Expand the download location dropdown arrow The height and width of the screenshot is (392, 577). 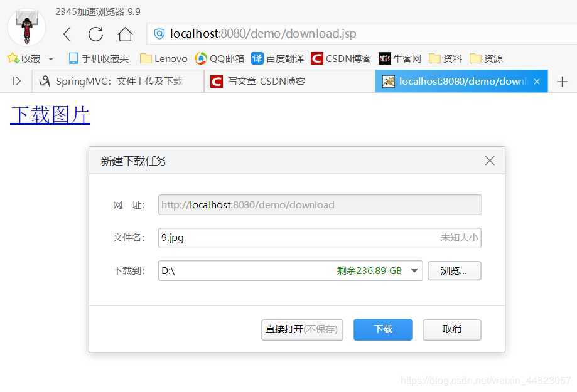point(414,271)
